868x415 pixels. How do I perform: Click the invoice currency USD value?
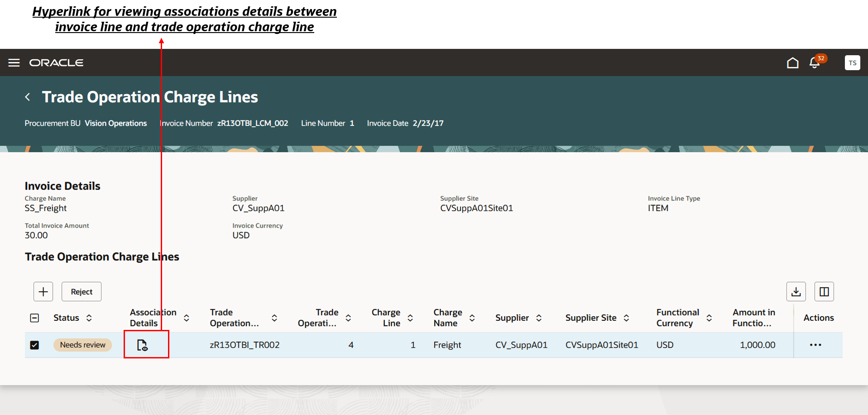[x=241, y=235]
